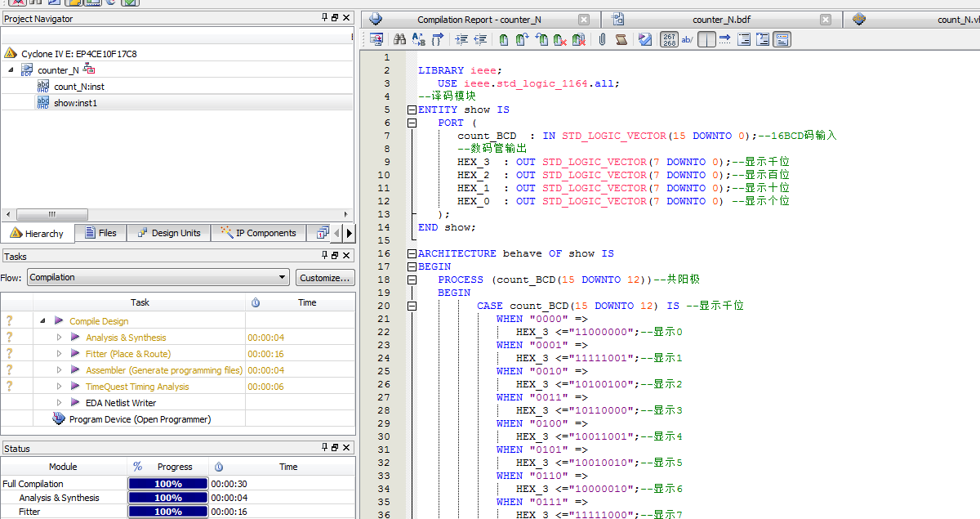Click hierarchy icon beside counter_N
This screenshot has width=980, height=519.
point(89,69)
